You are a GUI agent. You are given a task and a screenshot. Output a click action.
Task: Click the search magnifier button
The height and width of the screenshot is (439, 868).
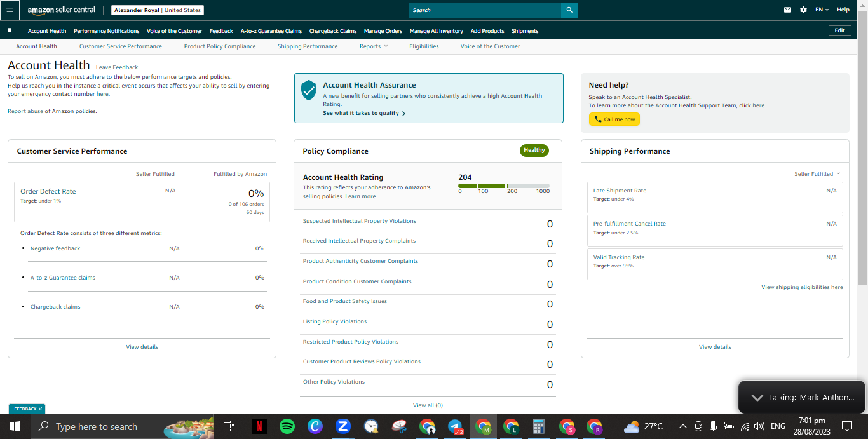pyautogui.click(x=570, y=10)
